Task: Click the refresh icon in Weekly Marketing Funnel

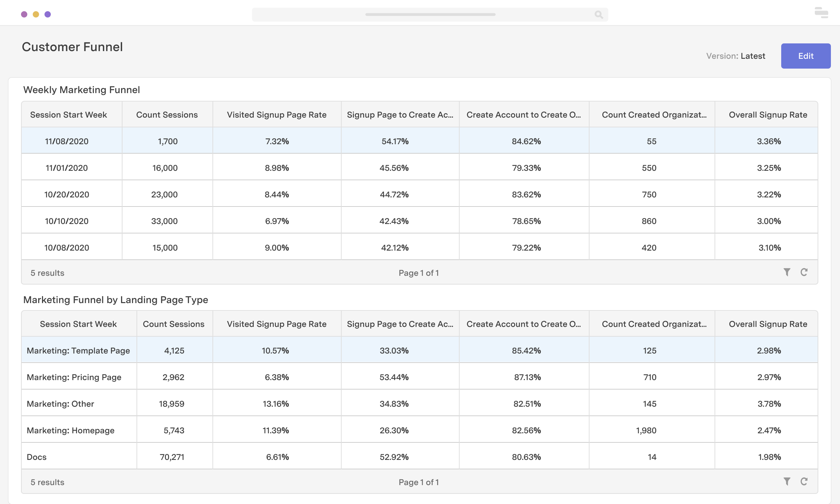Action: (x=804, y=272)
